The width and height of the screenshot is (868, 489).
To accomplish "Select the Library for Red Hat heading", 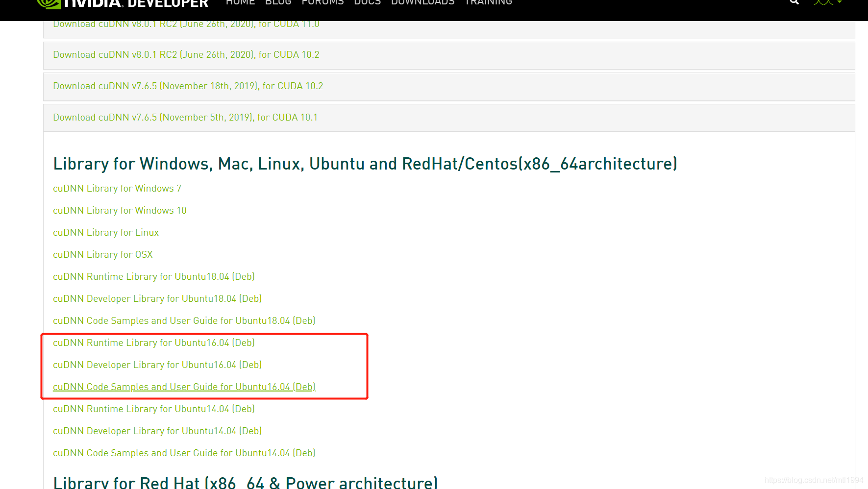I will [245, 482].
